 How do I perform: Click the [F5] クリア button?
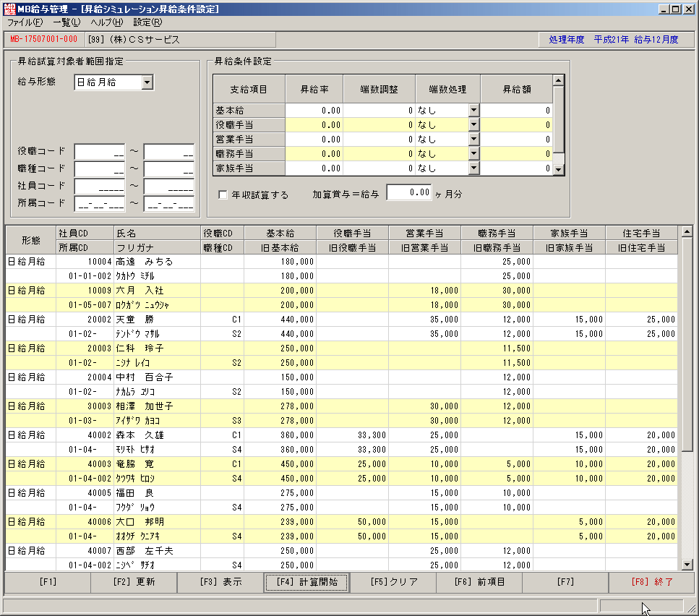click(x=394, y=582)
